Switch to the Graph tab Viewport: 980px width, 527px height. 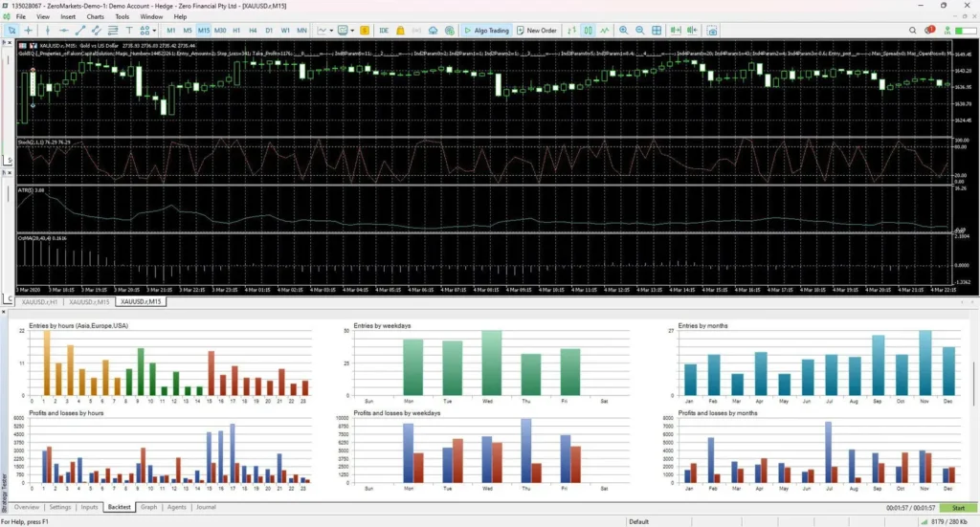[x=148, y=507]
